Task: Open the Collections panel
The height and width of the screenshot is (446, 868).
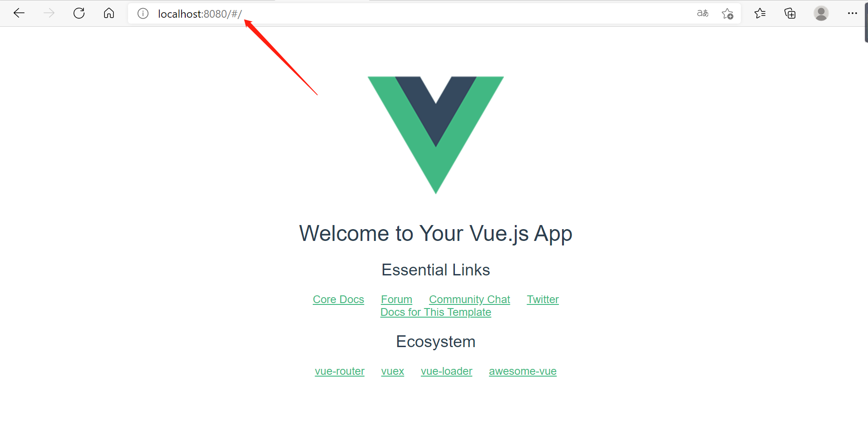Action: pos(790,14)
